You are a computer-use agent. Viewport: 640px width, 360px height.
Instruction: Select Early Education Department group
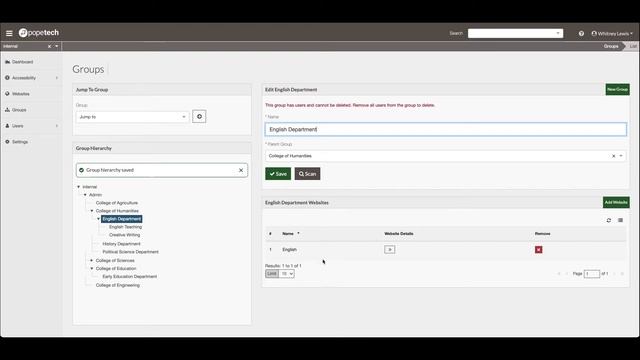pyautogui.click(x=129, y=276)
